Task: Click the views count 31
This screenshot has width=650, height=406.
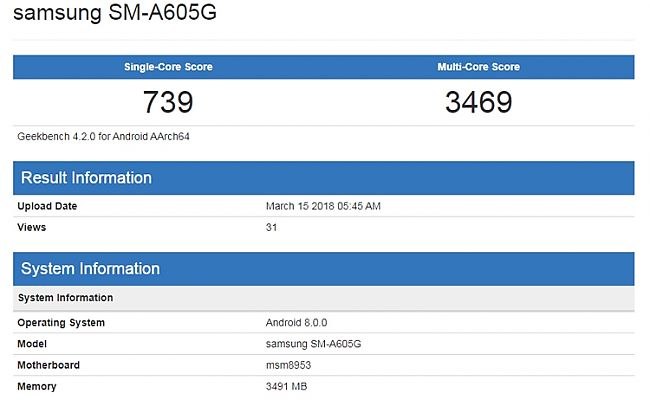Action: pyautogui.click(x=271, y=227)
